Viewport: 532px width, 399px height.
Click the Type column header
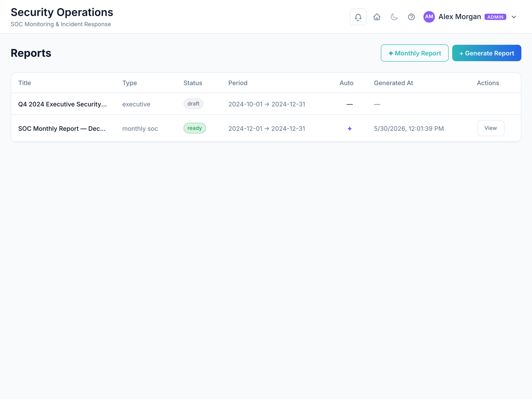[130, 83]
